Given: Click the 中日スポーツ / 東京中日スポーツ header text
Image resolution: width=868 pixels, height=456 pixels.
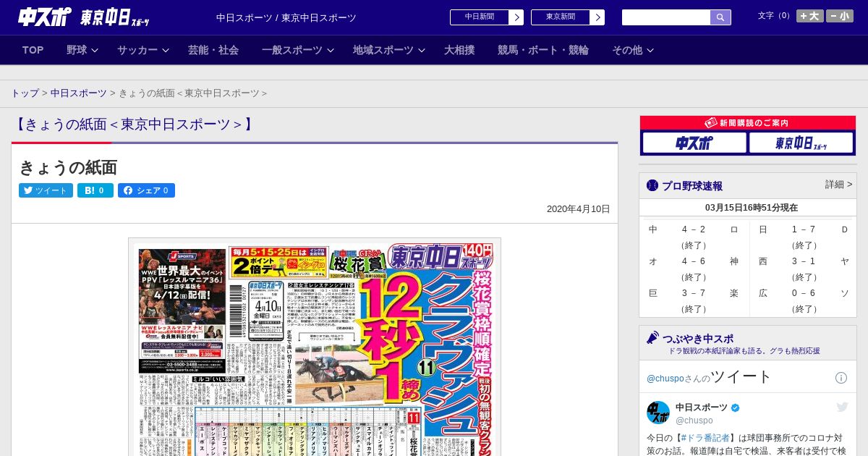Looking at the screenshot, I should (x=286, y=17).
